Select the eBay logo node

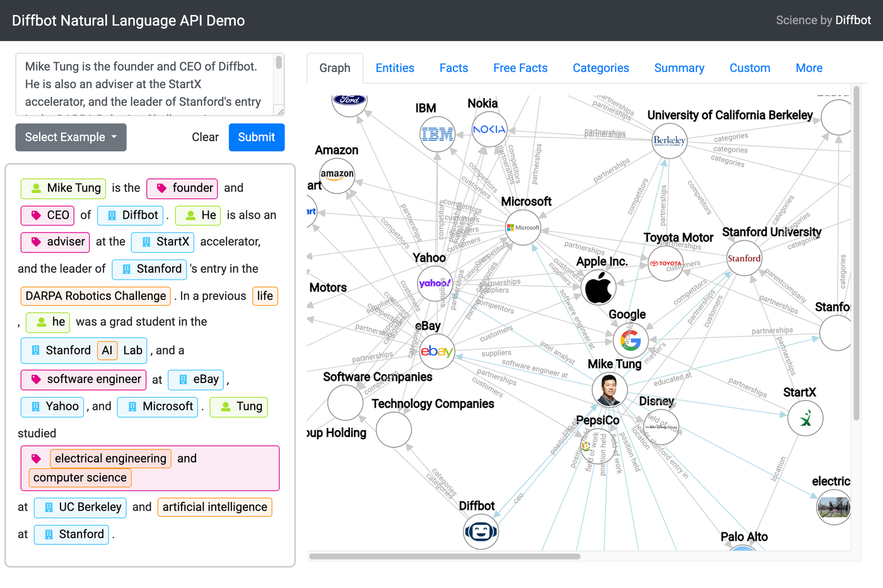436,351
